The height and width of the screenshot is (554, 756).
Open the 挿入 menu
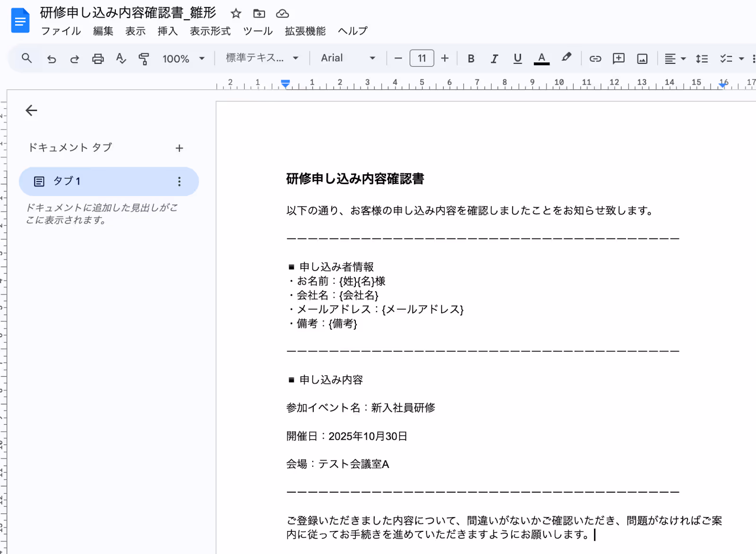point(168,31)
